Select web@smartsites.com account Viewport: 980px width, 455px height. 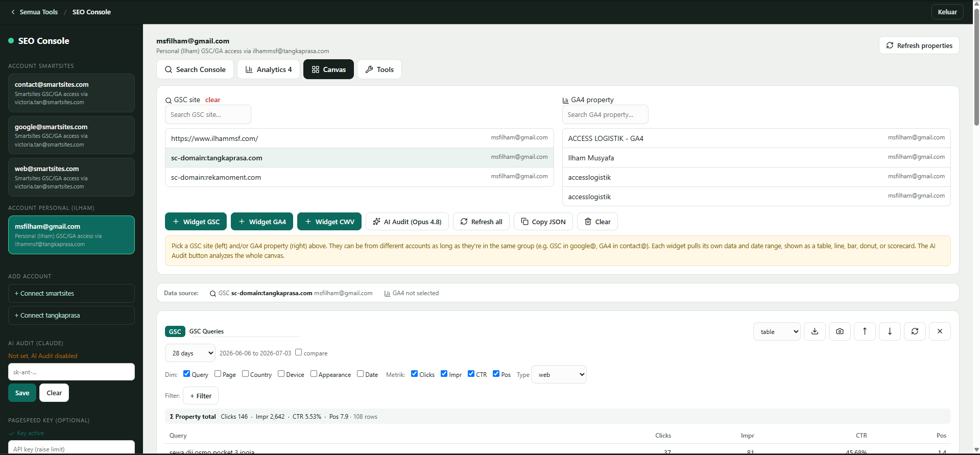coord(71,177)
